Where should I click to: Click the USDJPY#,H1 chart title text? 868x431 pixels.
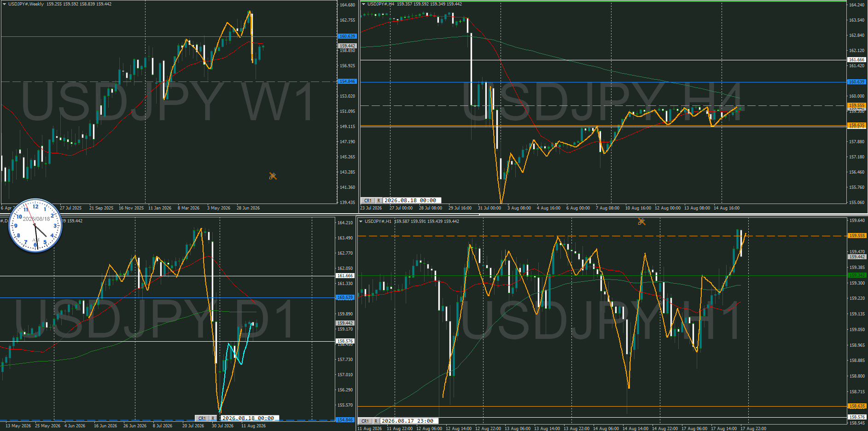point(378,221)
